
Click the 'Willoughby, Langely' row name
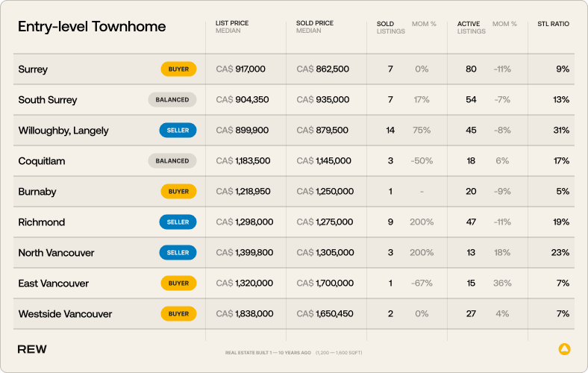click(63, 131)
